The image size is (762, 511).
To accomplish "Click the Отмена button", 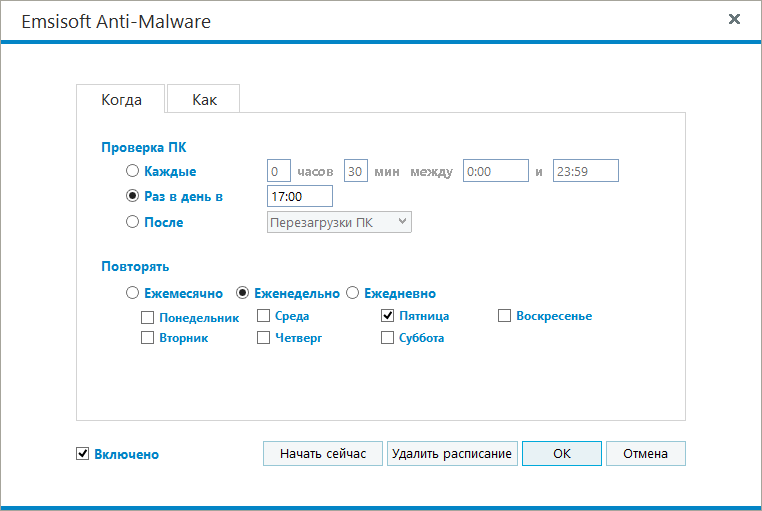I will click(x=646, y=454).
